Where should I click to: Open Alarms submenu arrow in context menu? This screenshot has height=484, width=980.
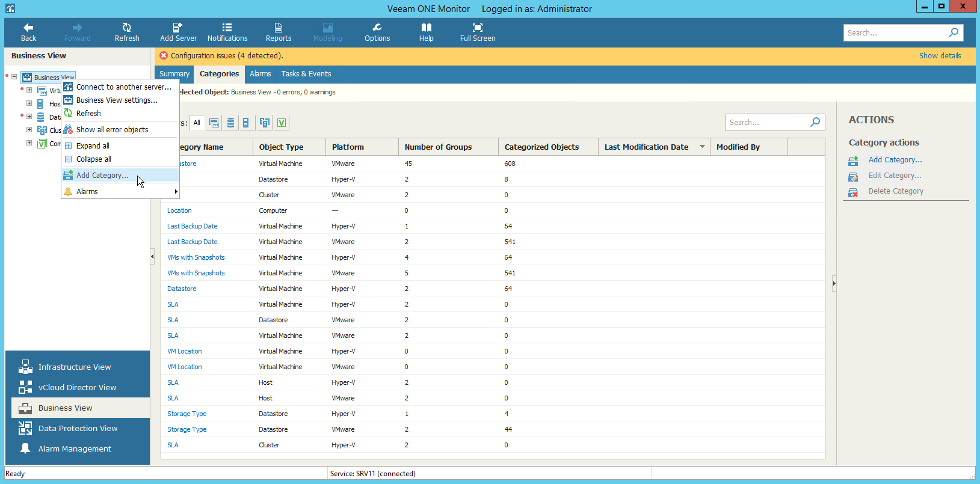tap(176, 192)
